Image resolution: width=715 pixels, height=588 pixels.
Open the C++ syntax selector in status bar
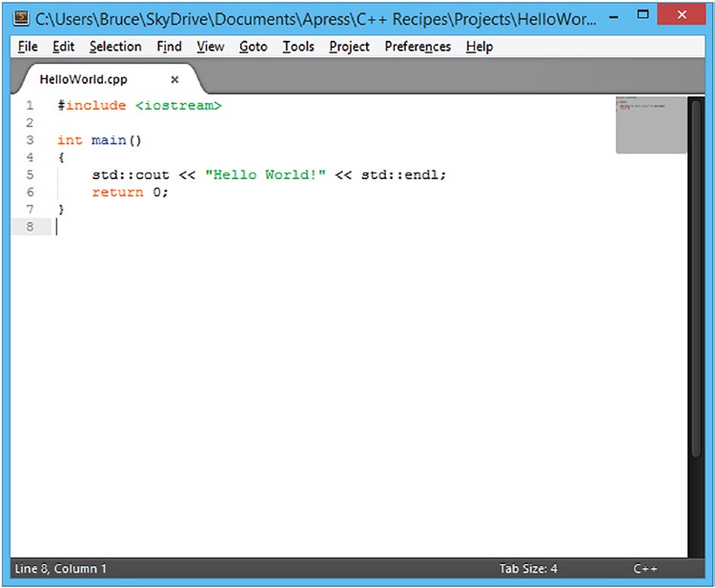click(644, 569)
